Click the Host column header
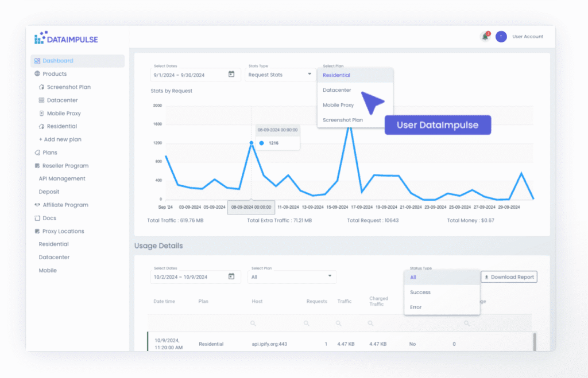The image size is (588, 378). coord(257,301)
